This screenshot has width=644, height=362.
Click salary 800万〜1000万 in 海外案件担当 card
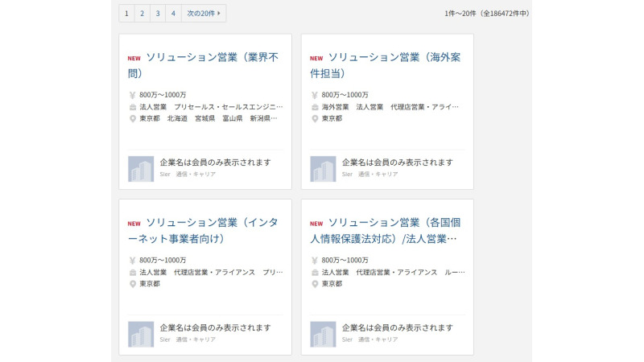coord(345,95)
